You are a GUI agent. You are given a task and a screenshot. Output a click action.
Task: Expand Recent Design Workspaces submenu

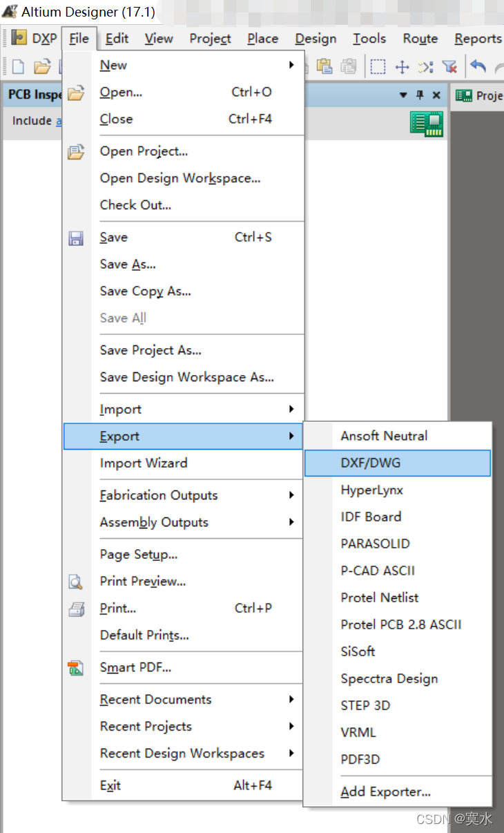(184, 754)
